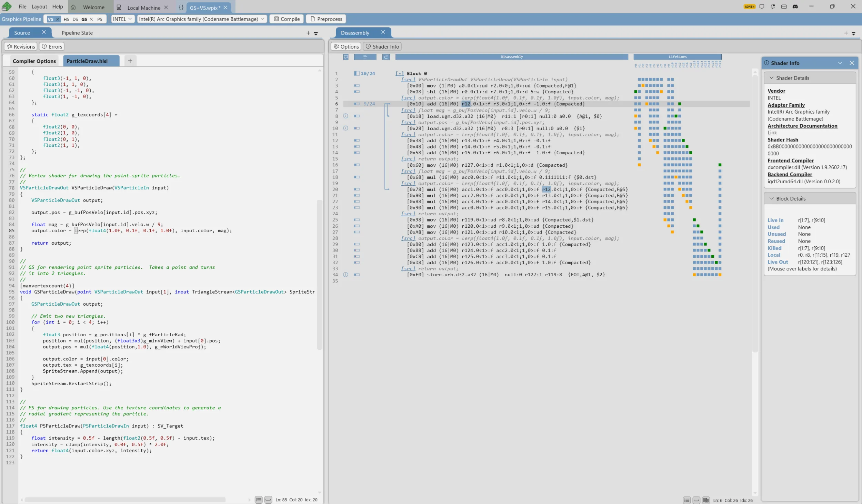This screenshot has width=862, height=504.
Task: Close the Local Machine tab
Action: [166, 7]
